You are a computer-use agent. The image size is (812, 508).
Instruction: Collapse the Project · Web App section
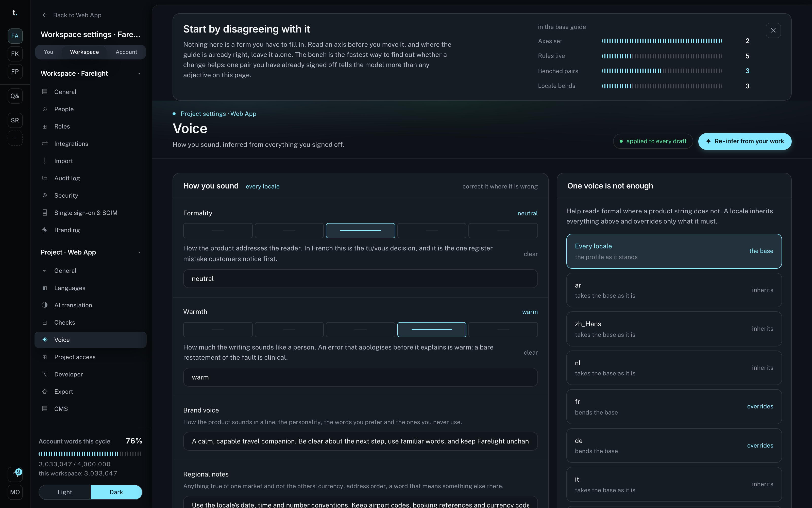click(x=90, y=252)
